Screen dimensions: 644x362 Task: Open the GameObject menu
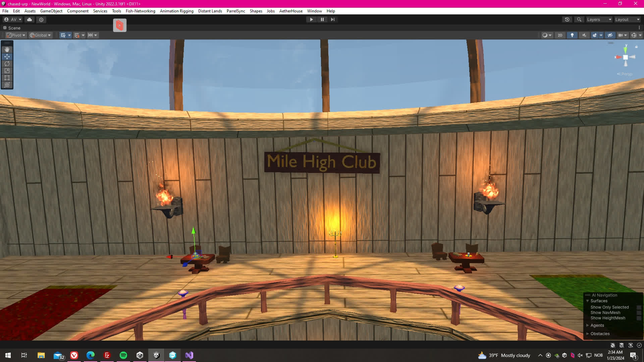tap(51, 11)
